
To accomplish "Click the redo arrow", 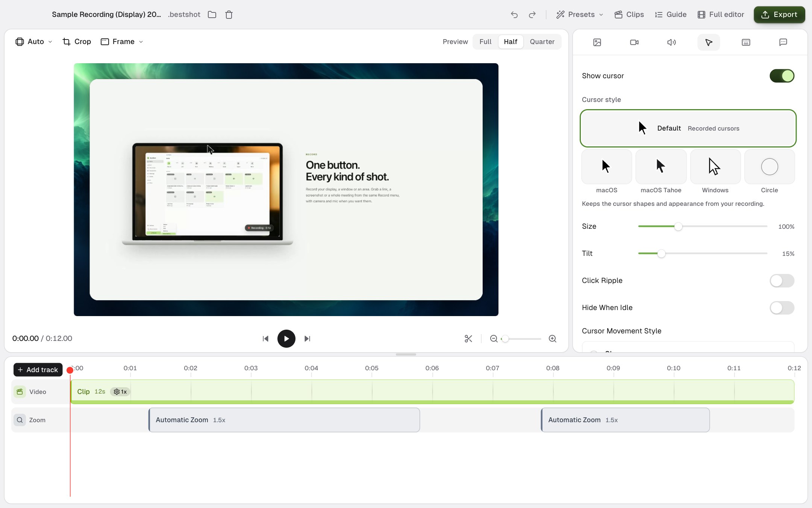I will (532, 15).
